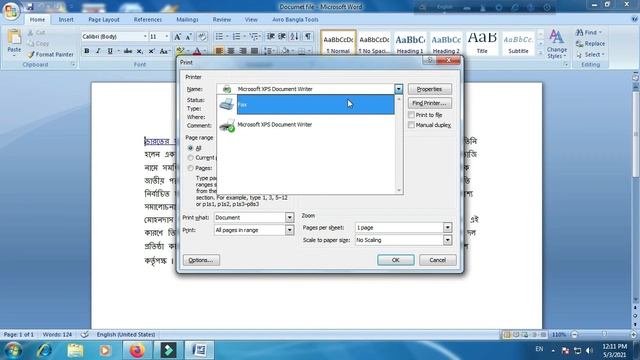Viewport: 640px width, 360px height.
Task: Apply strikethrough formatting
Action: (128, 51)
